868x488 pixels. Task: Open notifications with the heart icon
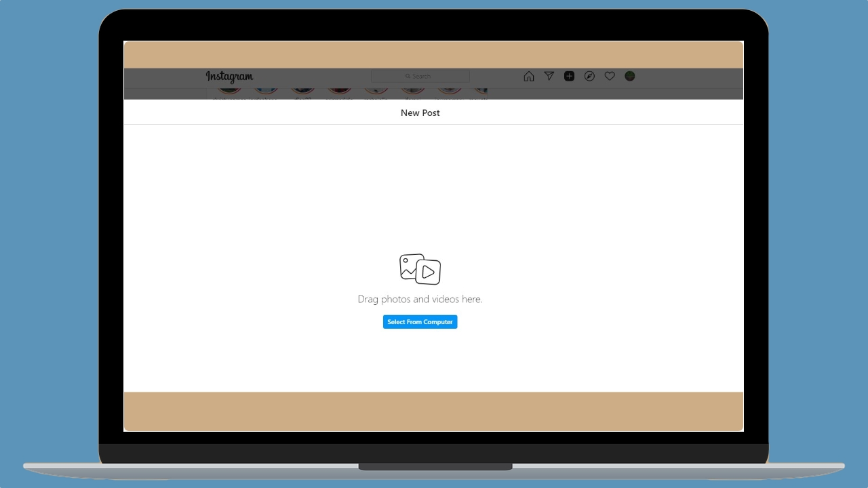(x=609, y=76)
